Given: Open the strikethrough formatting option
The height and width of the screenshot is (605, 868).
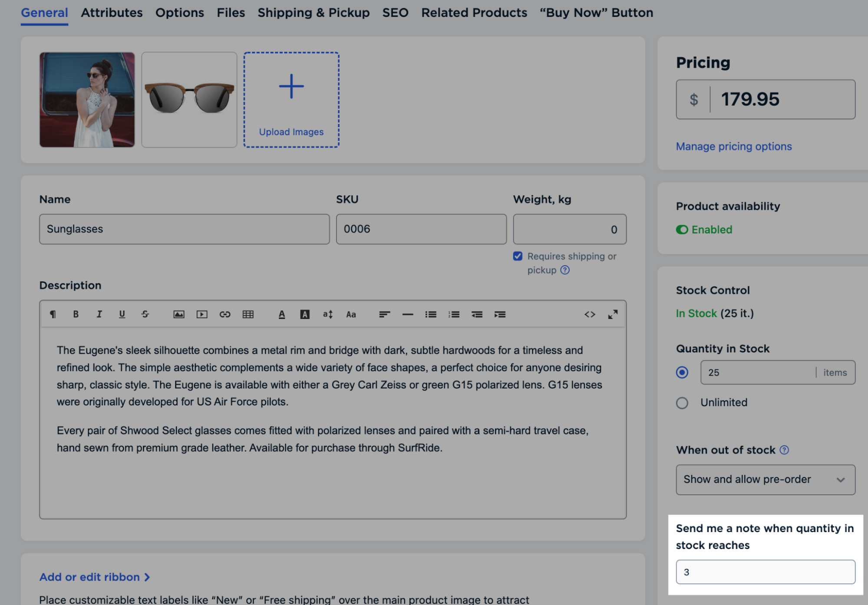Looking at the screenshot, I should 145,314.
